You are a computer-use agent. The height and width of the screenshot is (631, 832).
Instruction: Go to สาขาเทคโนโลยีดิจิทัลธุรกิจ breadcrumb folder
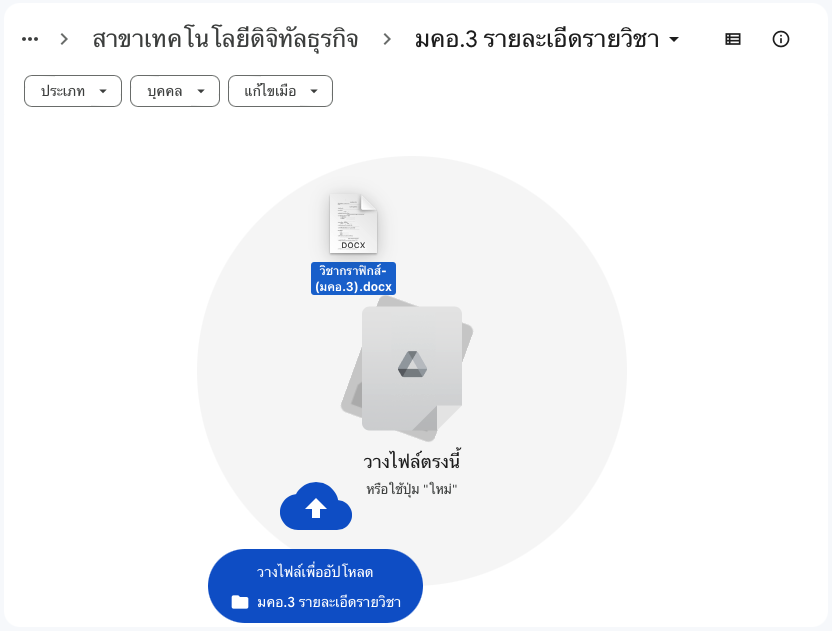tap(225, 39)
